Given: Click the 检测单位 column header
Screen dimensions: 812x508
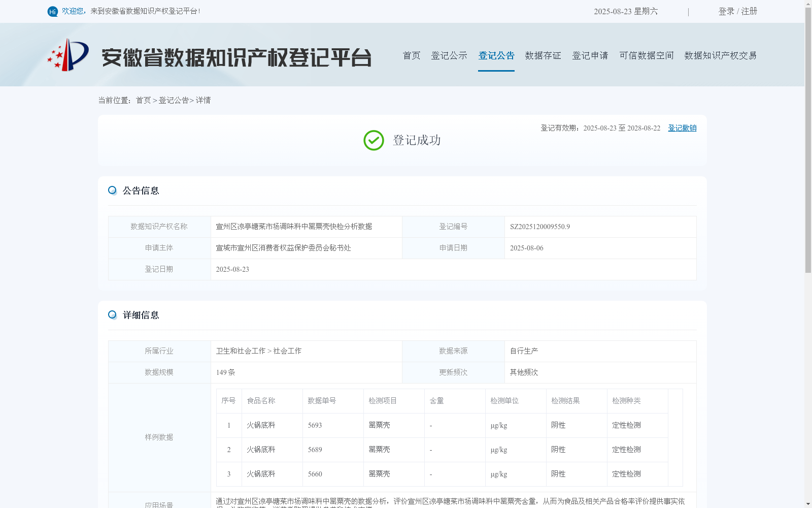Looking at the screenshot, I should 504,401.
